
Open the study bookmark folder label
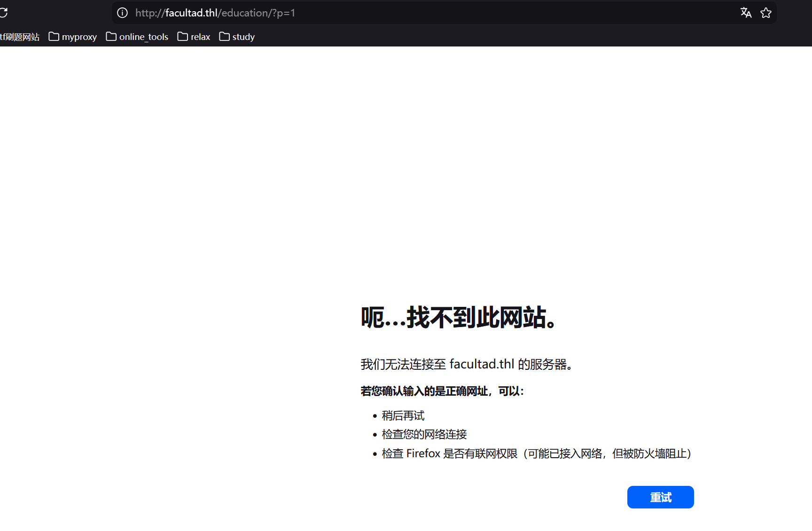243,37
